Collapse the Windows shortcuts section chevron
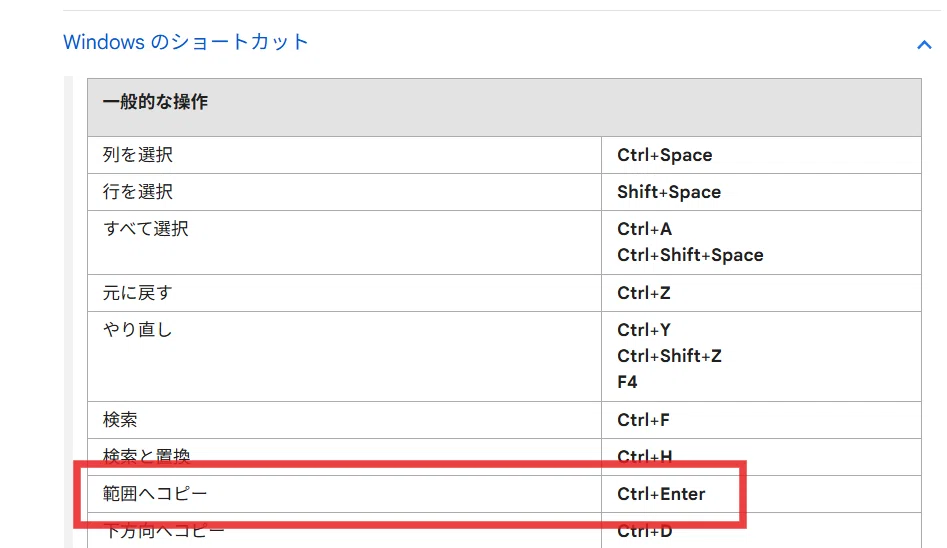The height and width of the screenshot is (548, 947). point(923,45)
